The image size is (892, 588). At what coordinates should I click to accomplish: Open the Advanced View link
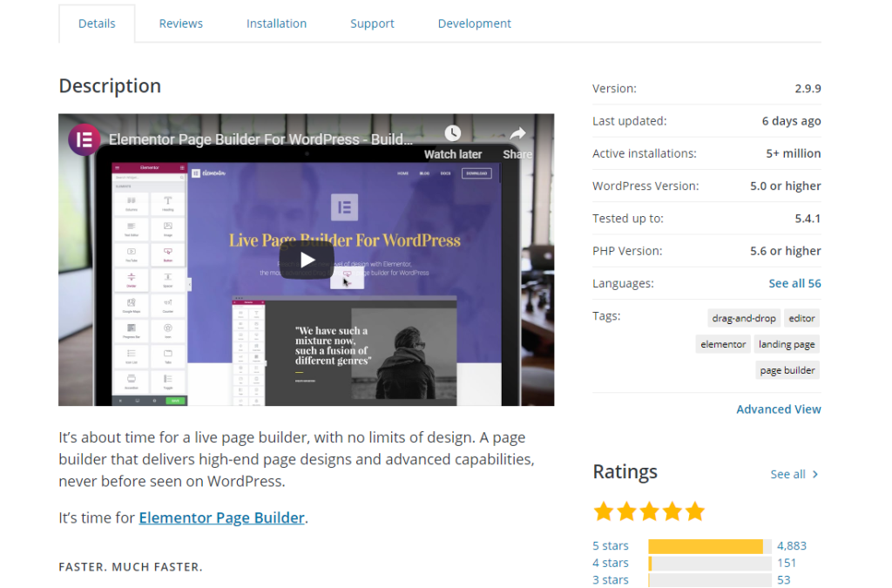(x=778, y=409)
